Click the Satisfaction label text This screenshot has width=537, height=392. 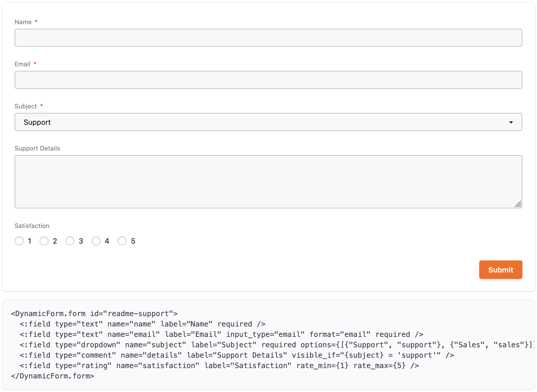click(32, 226)
